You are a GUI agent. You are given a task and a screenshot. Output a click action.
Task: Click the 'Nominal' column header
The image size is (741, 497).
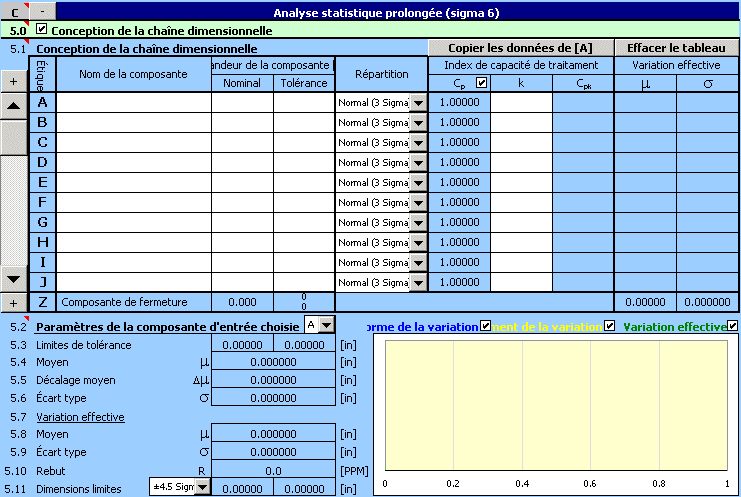[242, 83]
